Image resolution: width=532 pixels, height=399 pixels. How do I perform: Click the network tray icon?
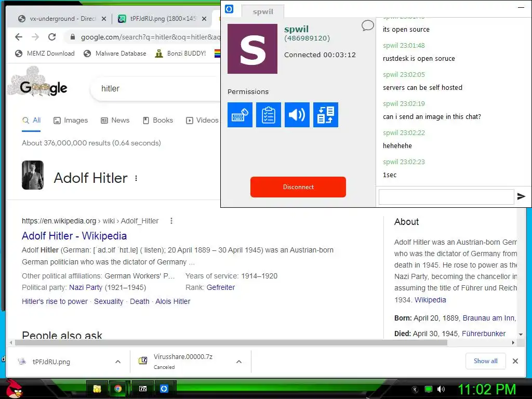pos(429,389)
